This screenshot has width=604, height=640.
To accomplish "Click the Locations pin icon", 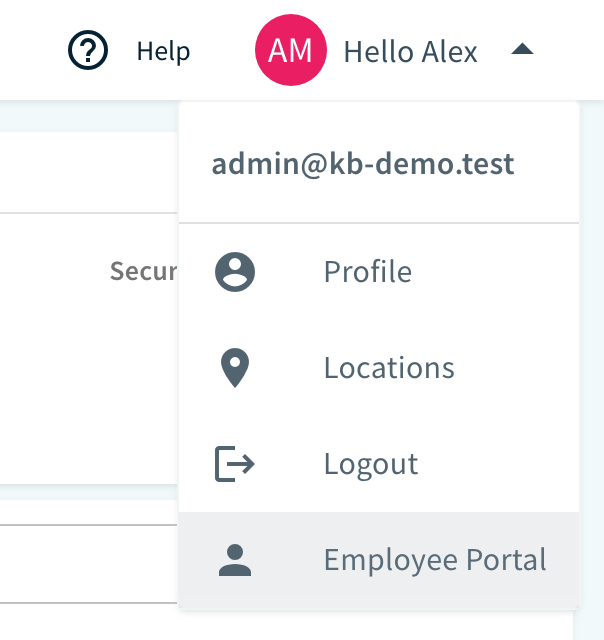I will (x=235, y=368).
